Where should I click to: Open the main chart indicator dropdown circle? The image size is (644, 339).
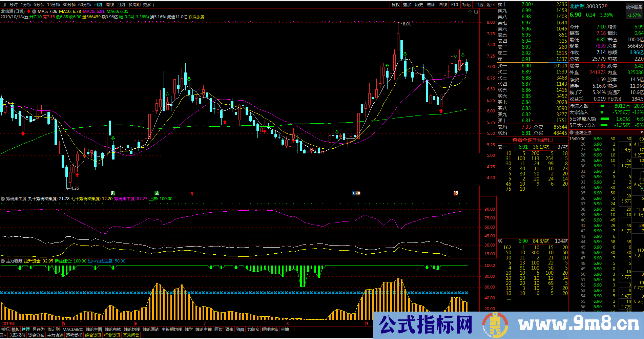click(34, 11)
